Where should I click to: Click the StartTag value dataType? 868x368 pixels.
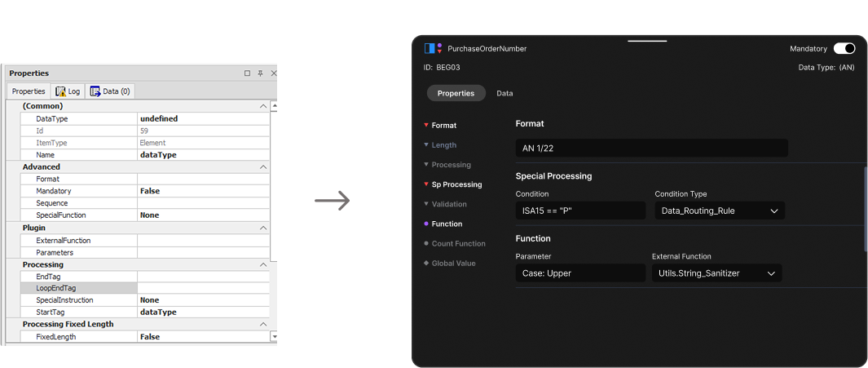(x=158, y=313)
